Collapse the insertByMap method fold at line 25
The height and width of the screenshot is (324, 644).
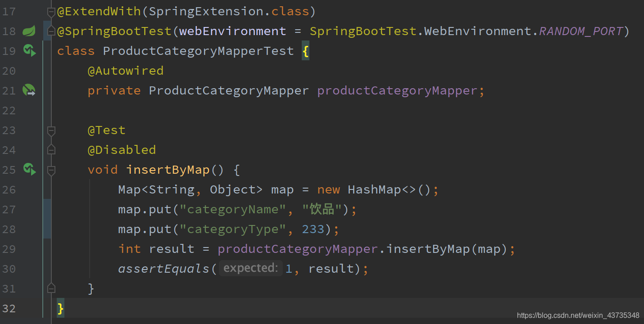click(x=51, y=170)
